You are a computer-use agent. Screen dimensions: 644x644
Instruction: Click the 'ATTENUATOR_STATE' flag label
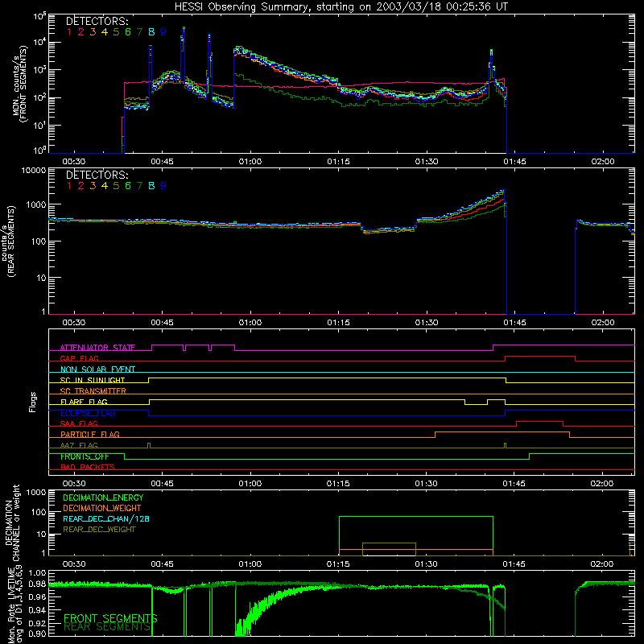pos(97,348)
